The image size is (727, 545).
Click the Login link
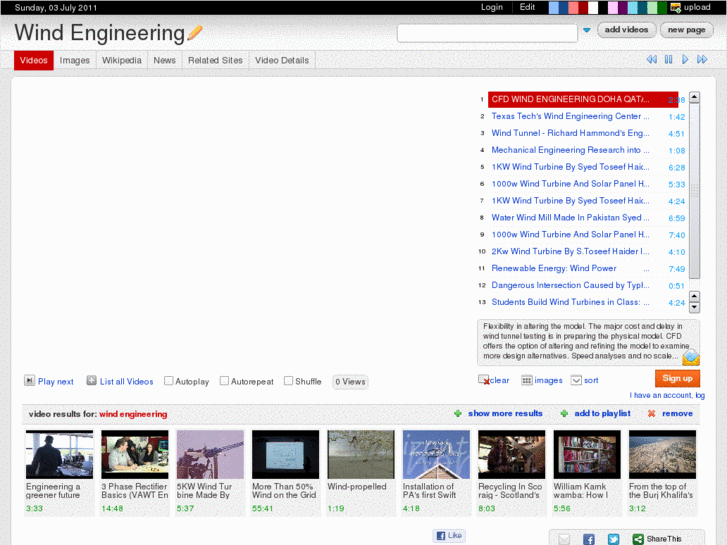(x=491, y=7)
